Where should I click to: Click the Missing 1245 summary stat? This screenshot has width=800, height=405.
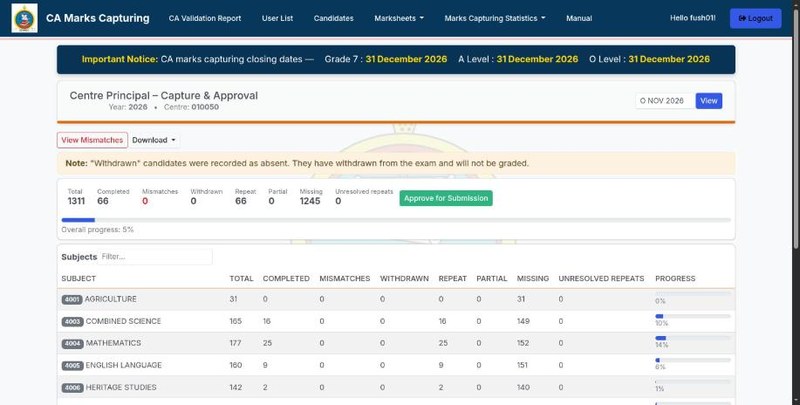(310, 197)
